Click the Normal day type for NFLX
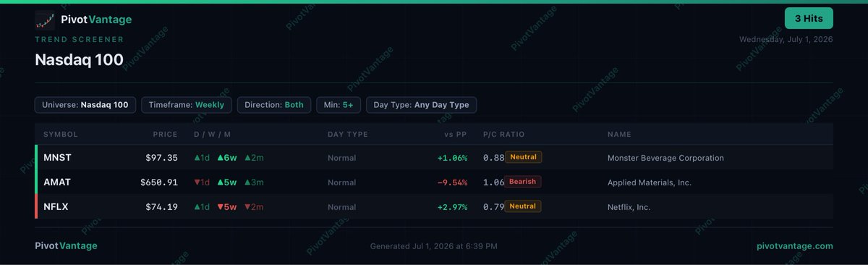This screenshot has width=868, height=265. (x=341, y=207)
